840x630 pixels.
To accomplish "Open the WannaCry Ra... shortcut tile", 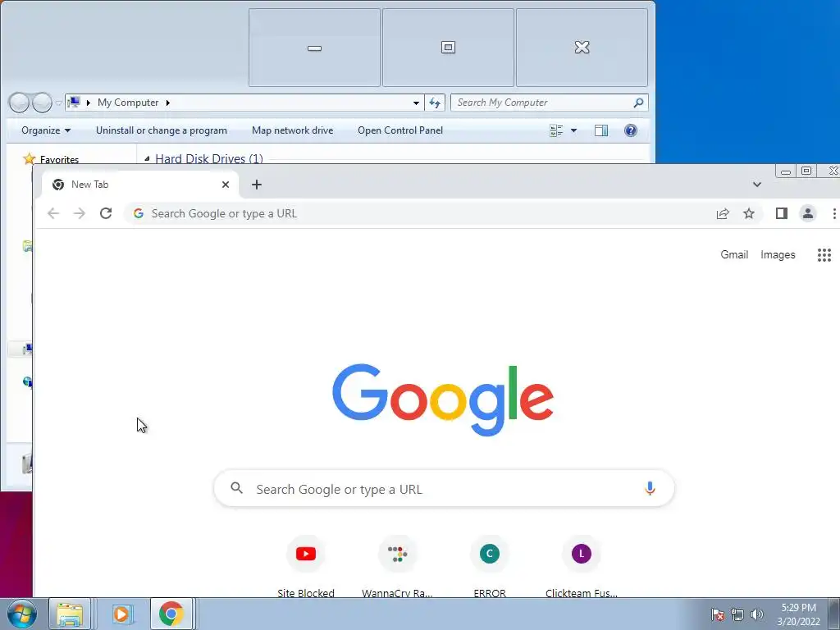I will [398, 566].
